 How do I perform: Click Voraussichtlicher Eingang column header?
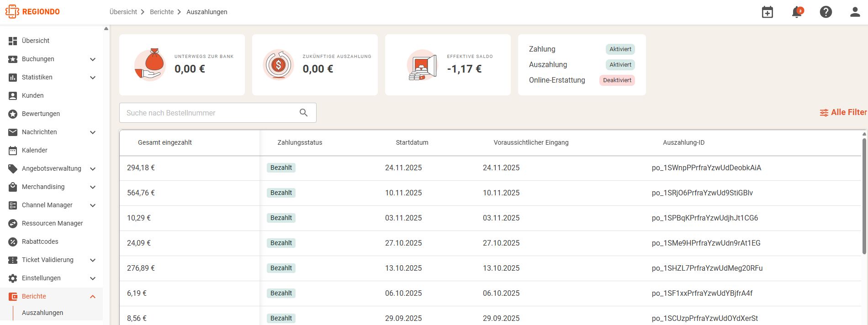(531, 143)
